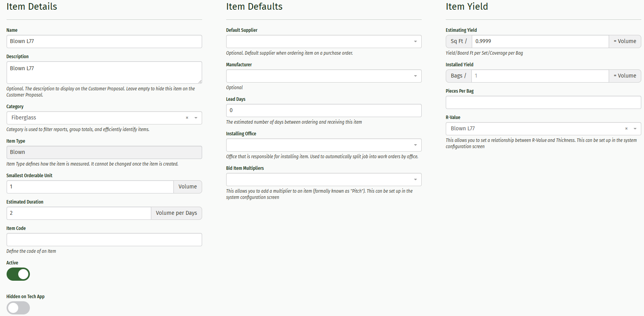Screen dimensions: 644x316
Task: Click the Estimating Yield value field
Action: (x=540, y=41)
